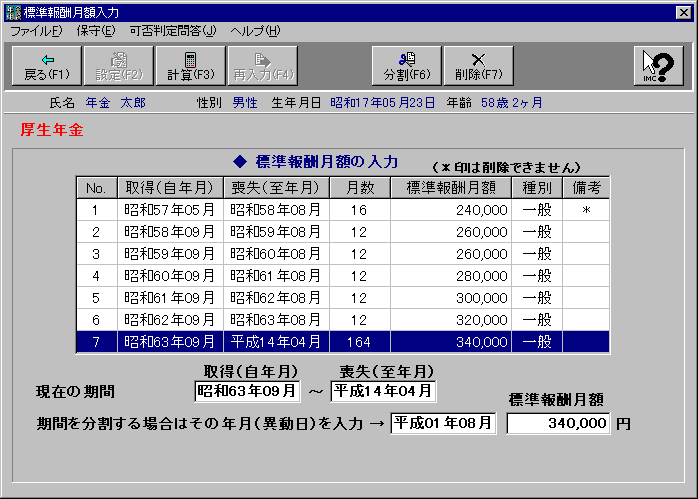Click the 現在の期間 label

click(x=75, y=392)
